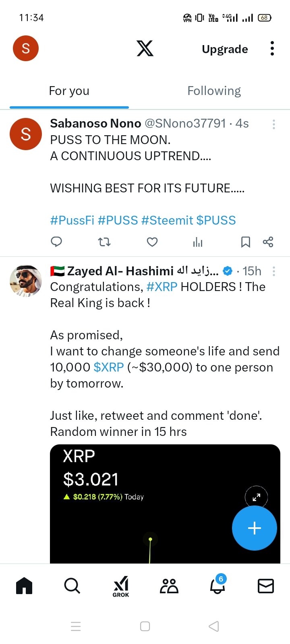Open the top bar three-dot menu

[272, 48]
